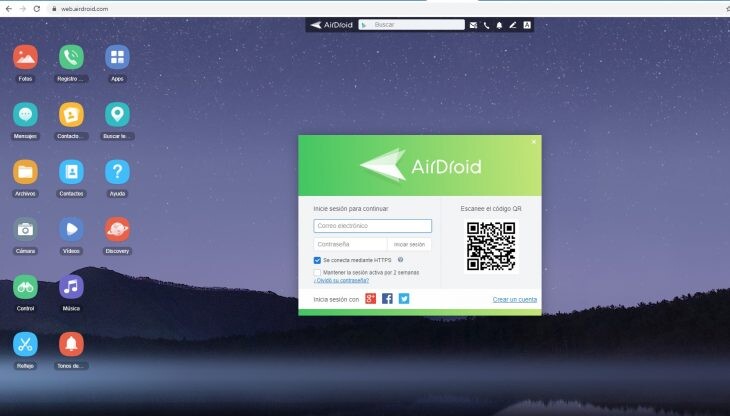The height and width of the screenshot is (416, 730).
Task: Open the yellow Contacto icon
Action: [x=71, y=114]
